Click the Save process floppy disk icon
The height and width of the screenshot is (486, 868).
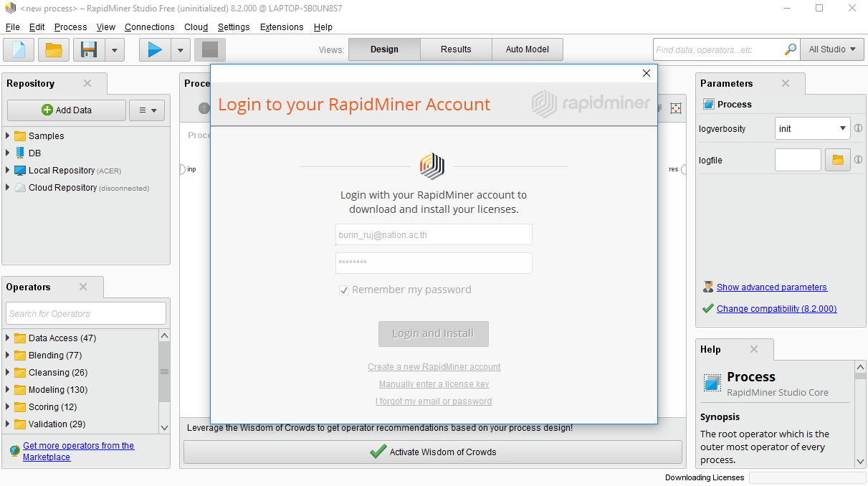point(89,49)
